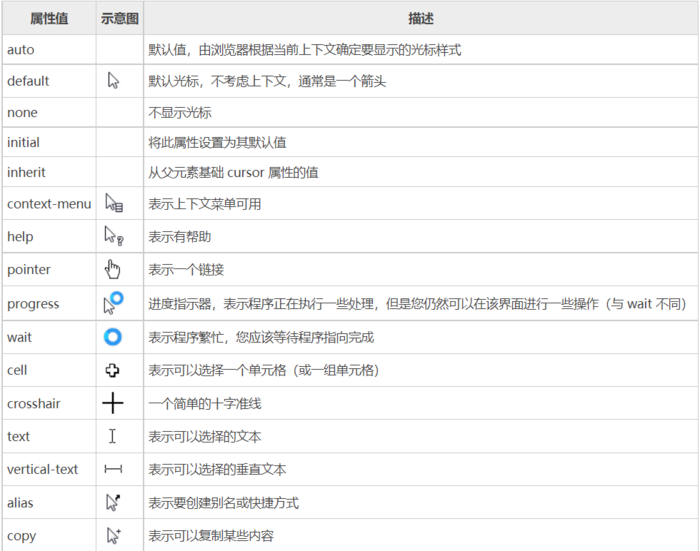
Task: Click the copy cursor icon with plus
Action: [114, 535]
